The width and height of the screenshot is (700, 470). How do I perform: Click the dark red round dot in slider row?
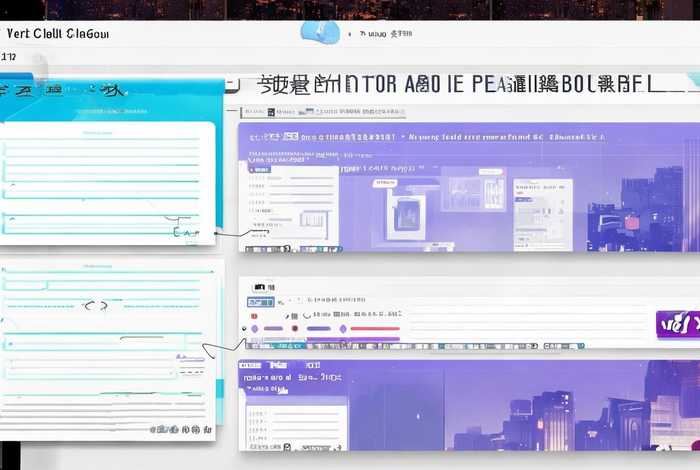(295, 329)
